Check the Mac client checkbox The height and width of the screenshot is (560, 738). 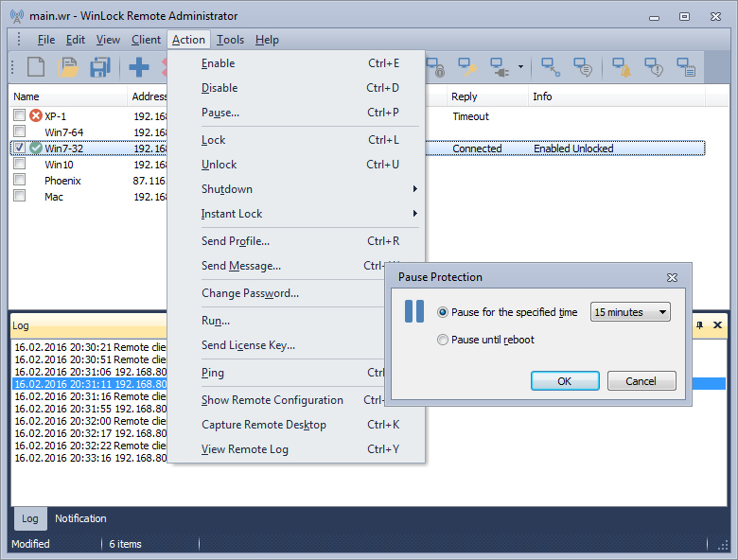click(19, 195)
